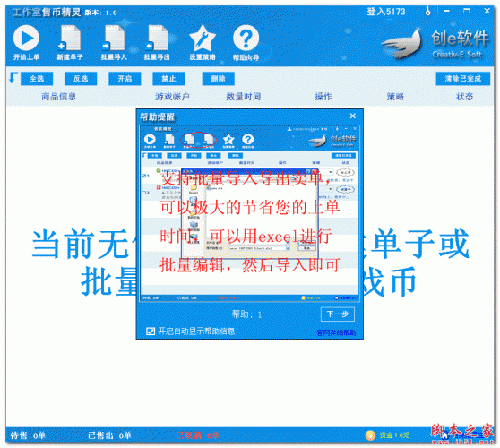
Task: Open 批量导入 batch import
Action: tap(114, 38)
